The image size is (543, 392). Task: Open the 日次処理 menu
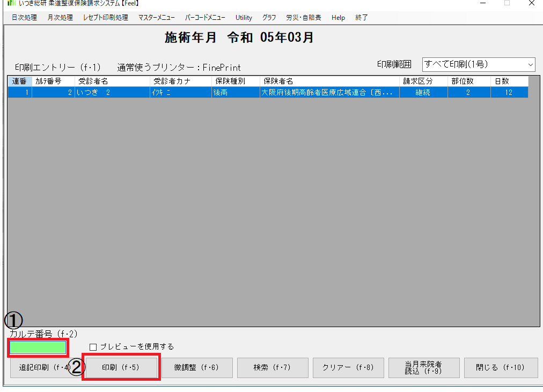click(x=24, y=18)
